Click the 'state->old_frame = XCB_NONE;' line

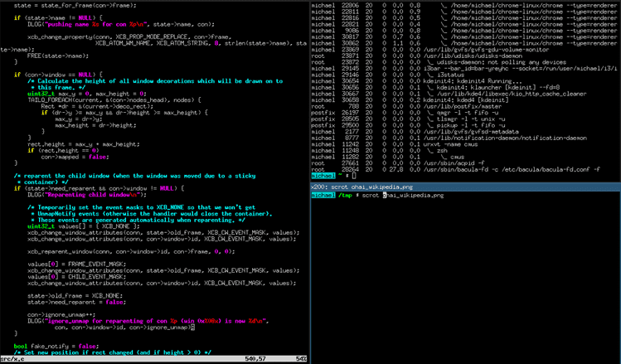click(x=75, y=295)
